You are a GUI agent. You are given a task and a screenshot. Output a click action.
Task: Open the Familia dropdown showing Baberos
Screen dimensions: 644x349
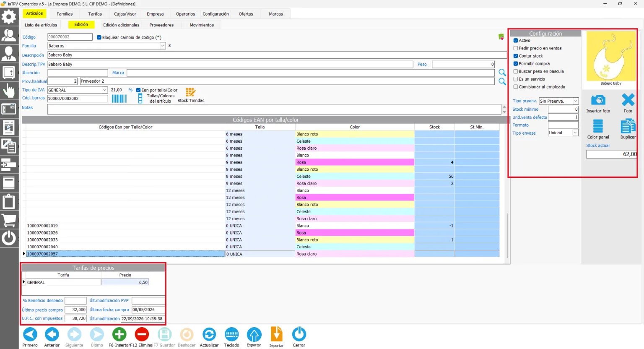point(163,46)
